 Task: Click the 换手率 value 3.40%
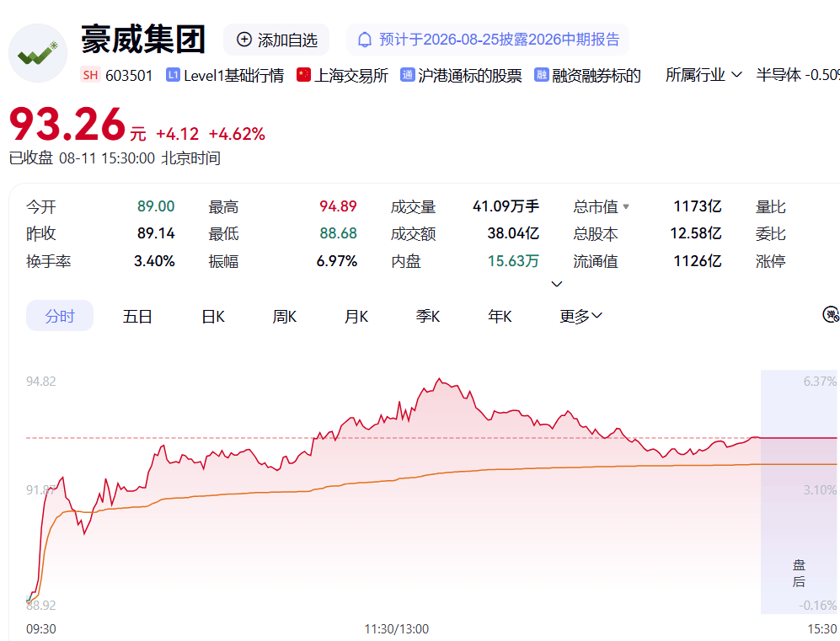click(154, 261)
